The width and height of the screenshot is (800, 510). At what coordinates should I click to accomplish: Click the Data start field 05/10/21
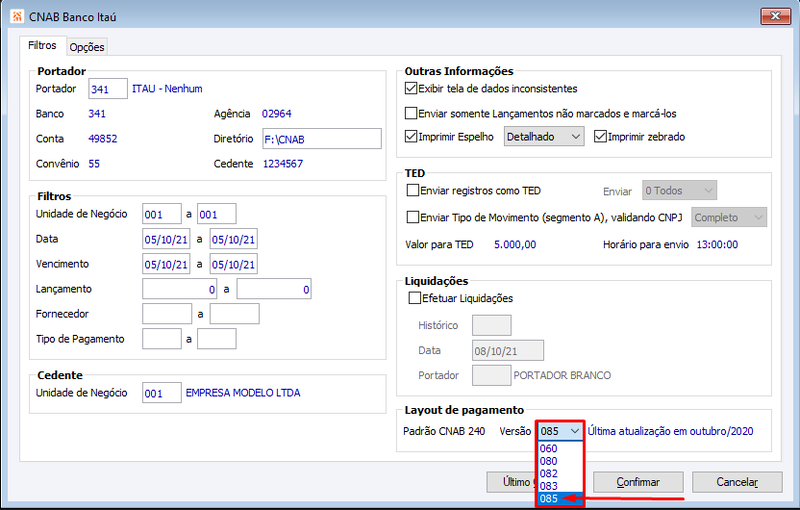coord(166,239)
